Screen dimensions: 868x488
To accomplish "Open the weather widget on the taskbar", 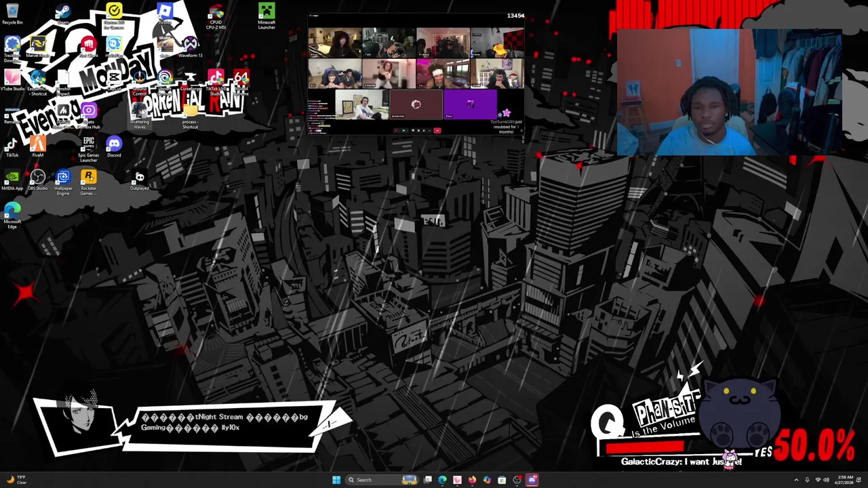I will pos(16,480).
